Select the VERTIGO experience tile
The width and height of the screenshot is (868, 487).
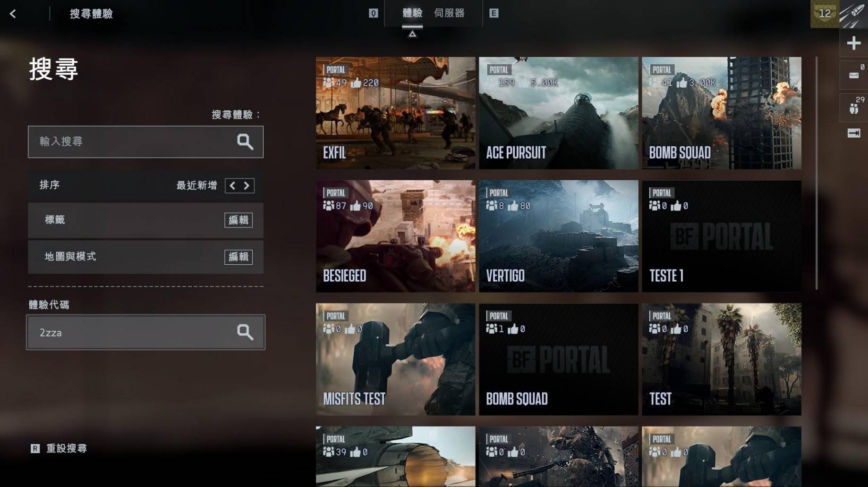click(x=558, y=236)
